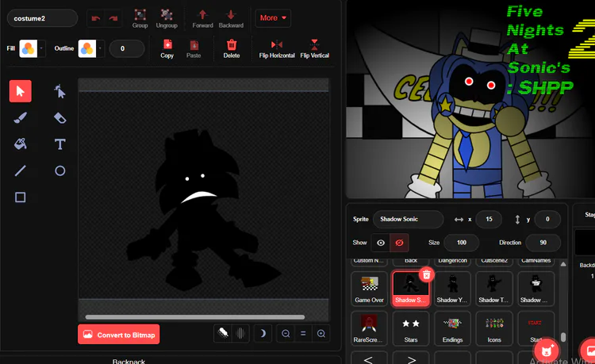The height and width of the screenshot is (364, 595).
Task: Edit the sprite x position field
Action: pyautogui.click(x=489, y=219)
